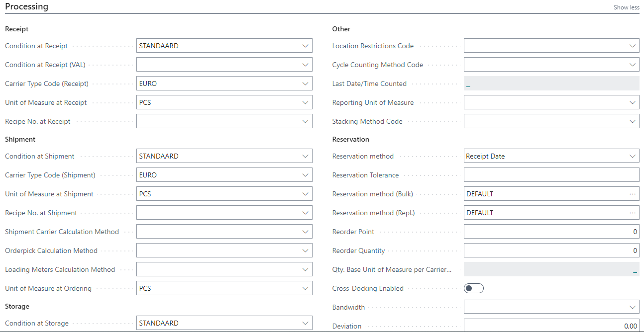
Task: Enable the Cross-Docking Enabled toggle
Action: 473,288
